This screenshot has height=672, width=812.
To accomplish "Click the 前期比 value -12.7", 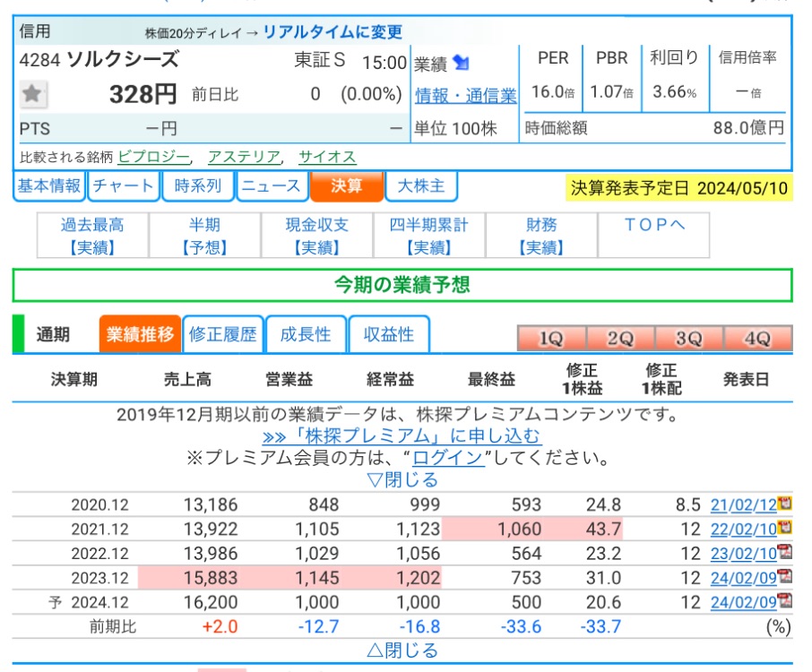I will pos(318,626).
